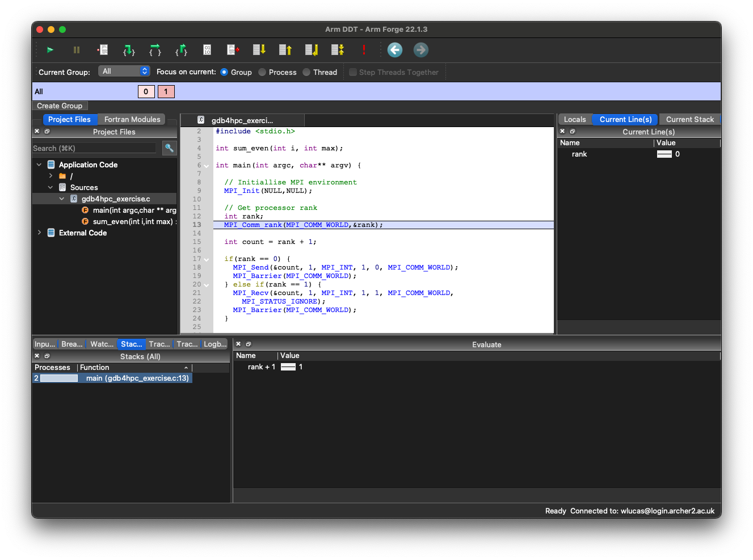Click the Pause toolbar icon
This screenshot has width=753, height=560.
pyautogui.click(x=77, y=50)
